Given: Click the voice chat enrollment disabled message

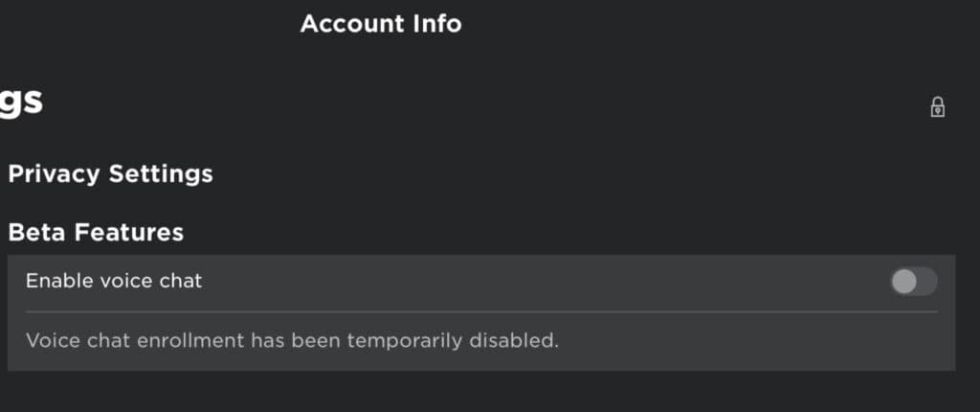Looking at the screenshot, I should coord(292,340).
